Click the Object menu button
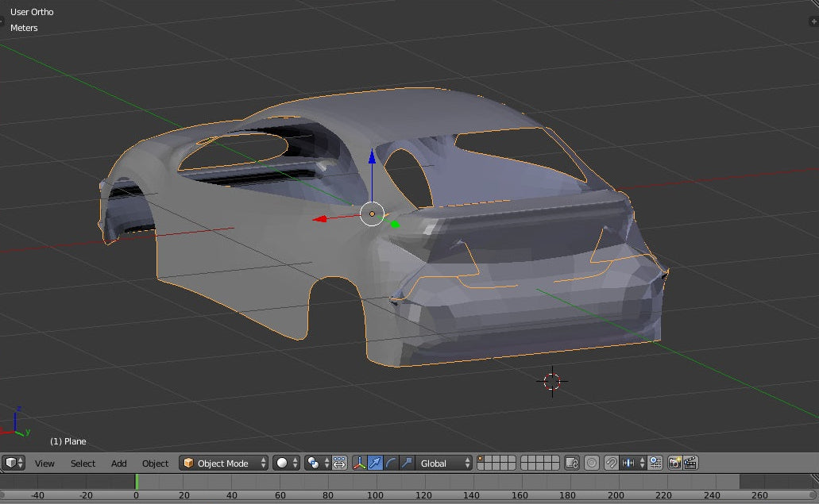This screenshot has width=819, height=504. click(155, 464)
